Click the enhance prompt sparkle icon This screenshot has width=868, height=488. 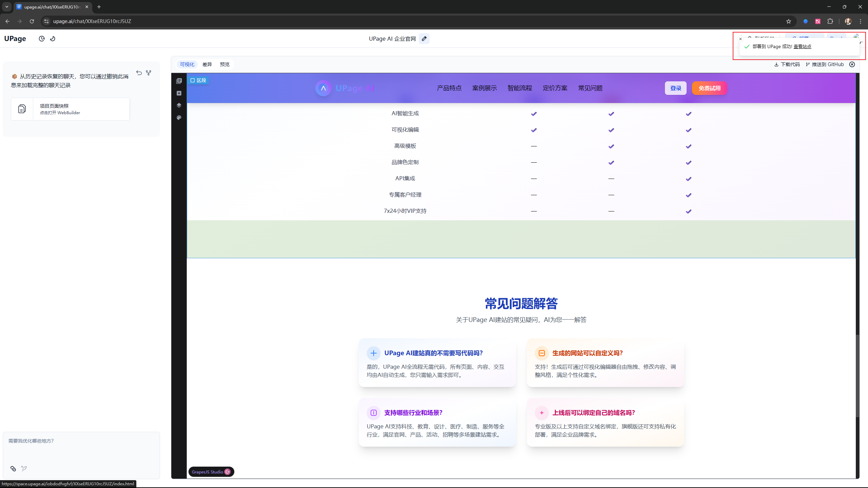[24, 469]
